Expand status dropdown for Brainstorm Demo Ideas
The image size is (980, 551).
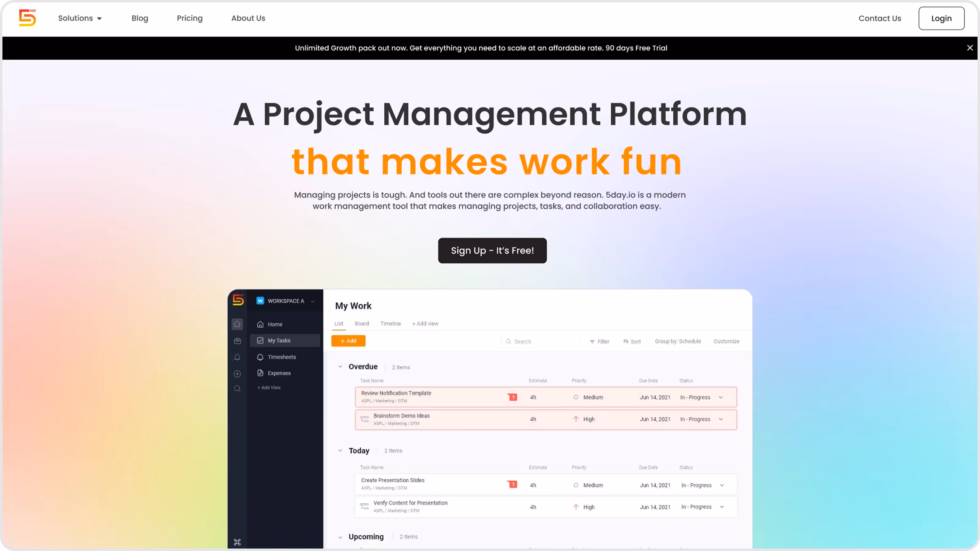721,419
